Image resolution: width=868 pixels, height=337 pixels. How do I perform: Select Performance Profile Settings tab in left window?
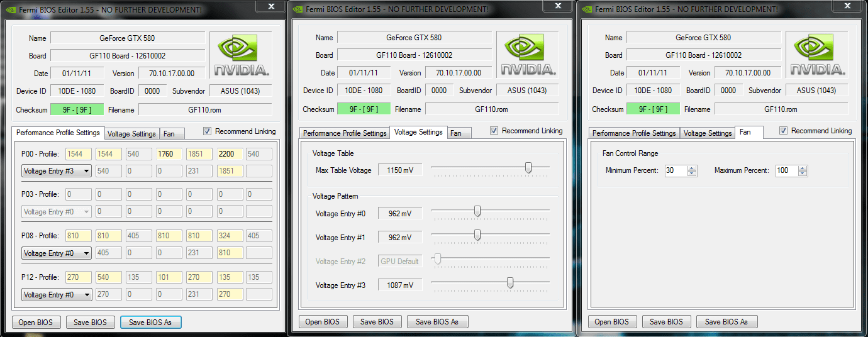click(58, 133)
